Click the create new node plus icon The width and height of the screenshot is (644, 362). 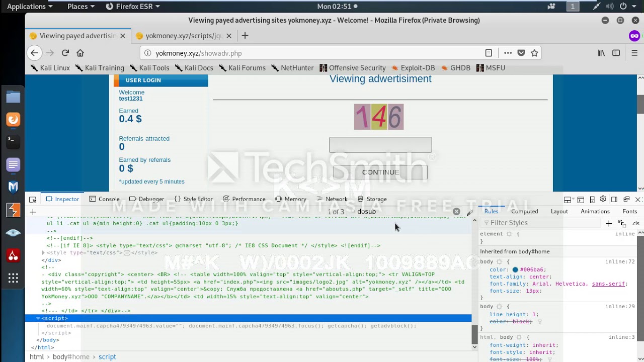coord(33,212)
